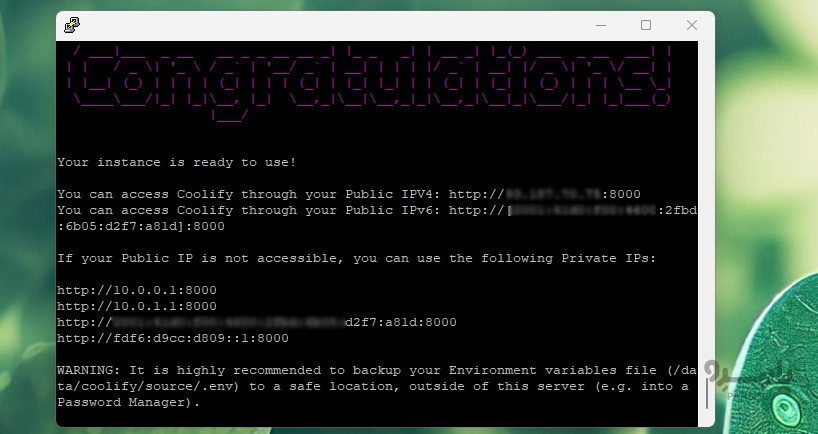
Task: Click the Public IPv6 http URL
Action: [x=572, y=210]
